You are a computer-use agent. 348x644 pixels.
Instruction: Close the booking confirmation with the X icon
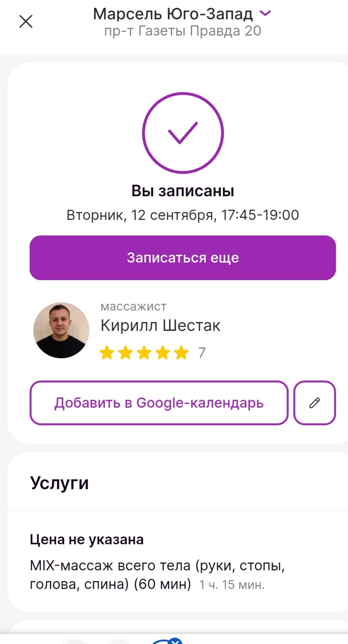[26, 21]
